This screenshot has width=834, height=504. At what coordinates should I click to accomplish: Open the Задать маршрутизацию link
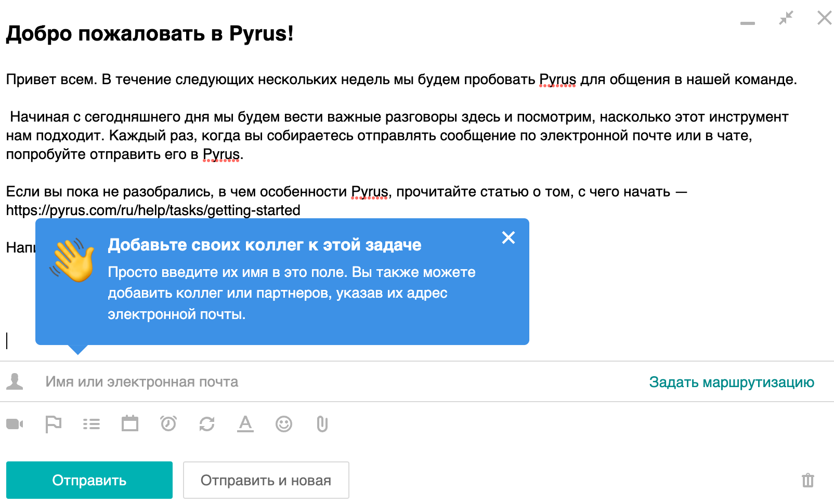click(x=732, y=382)
